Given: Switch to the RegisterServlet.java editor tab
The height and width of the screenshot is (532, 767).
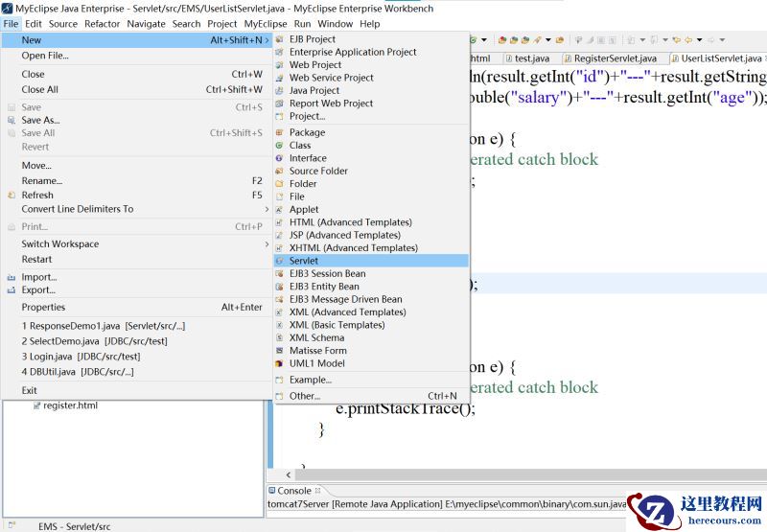Looking at the screenshot, I should tap(611, 58).
